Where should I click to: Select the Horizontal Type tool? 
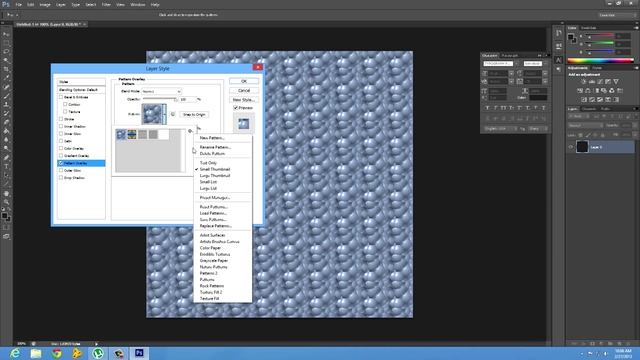[6, 166]
